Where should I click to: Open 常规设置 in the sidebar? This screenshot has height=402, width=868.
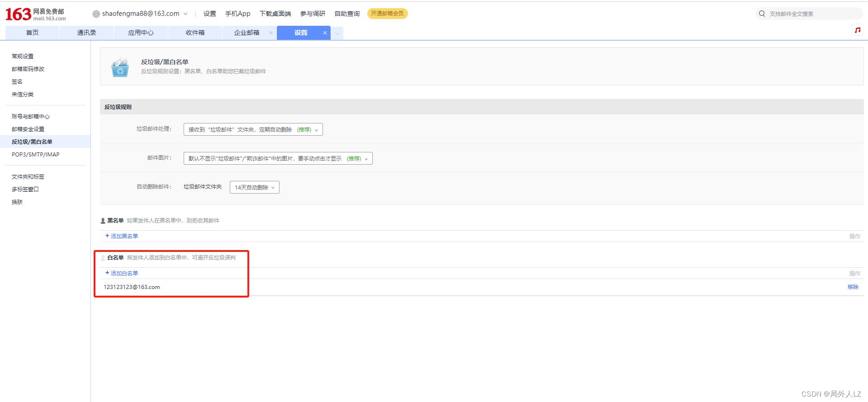point(23,56)
